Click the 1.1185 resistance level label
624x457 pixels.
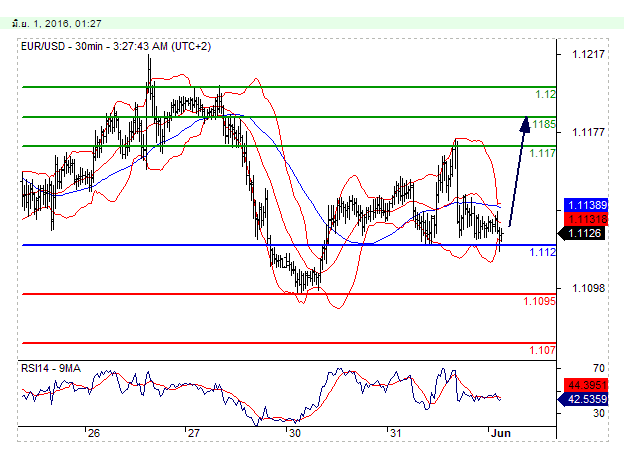(543, 124)
